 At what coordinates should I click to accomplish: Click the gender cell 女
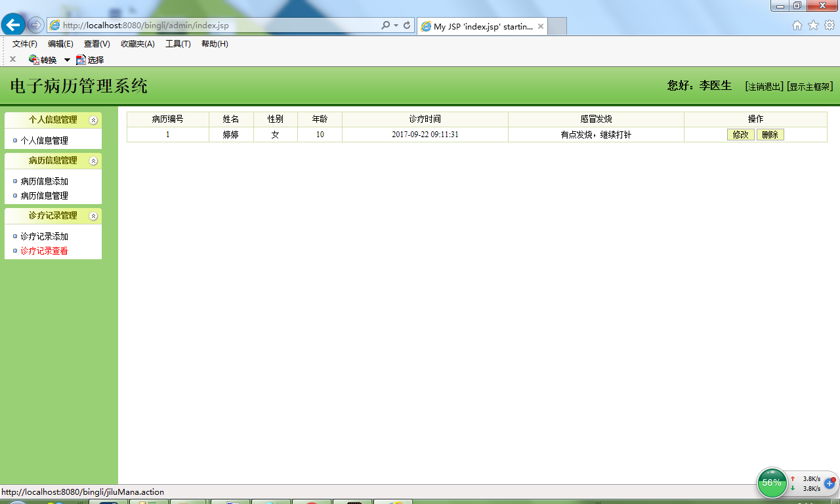(276, 135)
